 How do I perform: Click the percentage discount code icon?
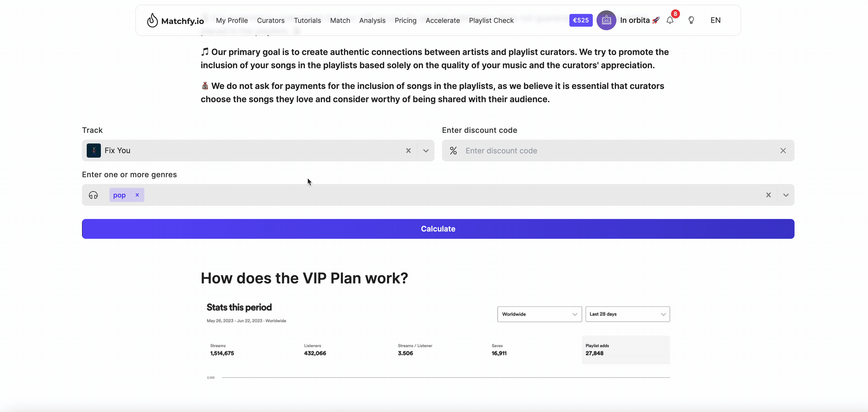(x=453, y=150)
